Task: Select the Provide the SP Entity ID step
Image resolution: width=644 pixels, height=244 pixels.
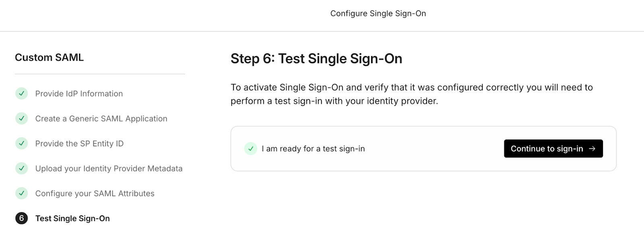Action: [79, 144]
